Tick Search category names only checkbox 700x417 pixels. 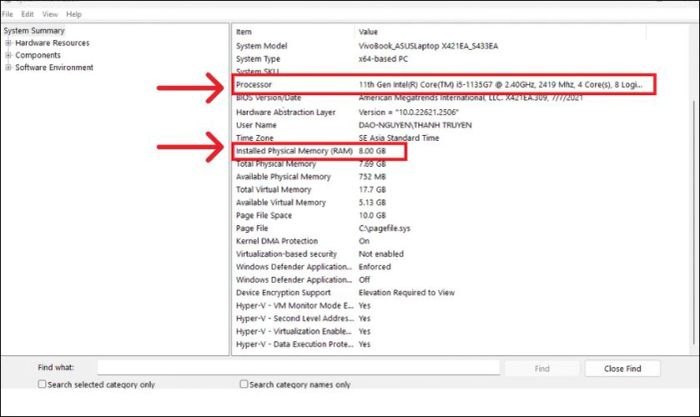click(x=244, y=384)
